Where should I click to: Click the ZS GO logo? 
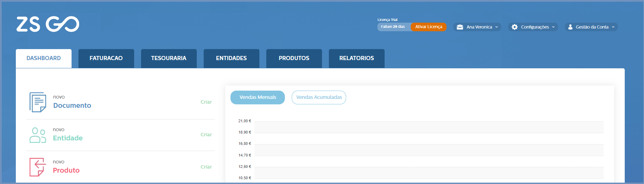[48, 24]
